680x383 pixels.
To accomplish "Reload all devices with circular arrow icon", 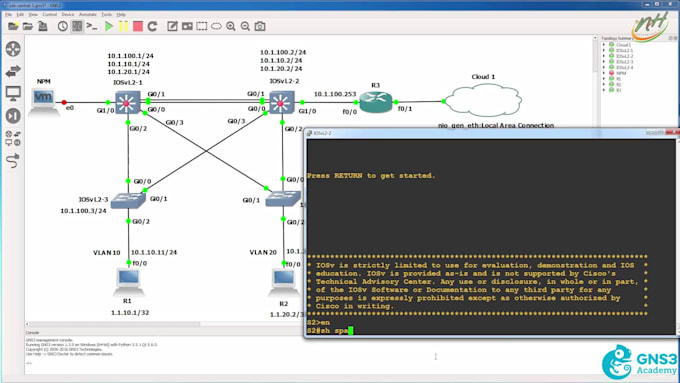I will [152, 26].
